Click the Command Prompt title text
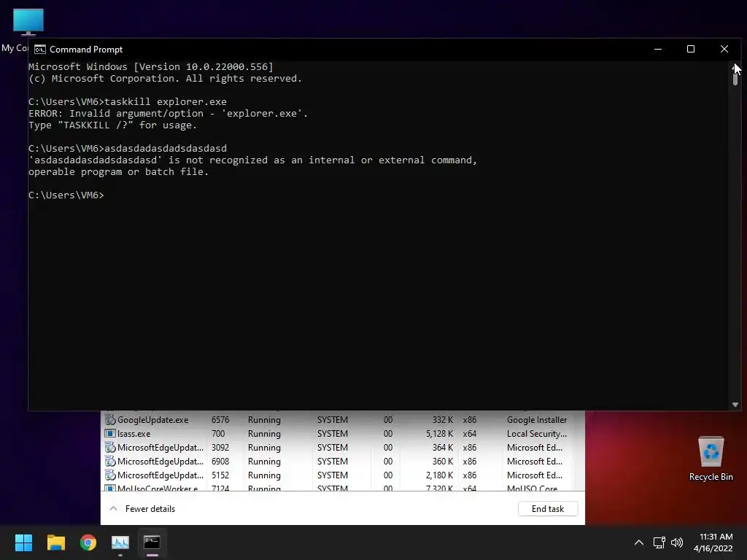747x560 pixels. [86, 50]
